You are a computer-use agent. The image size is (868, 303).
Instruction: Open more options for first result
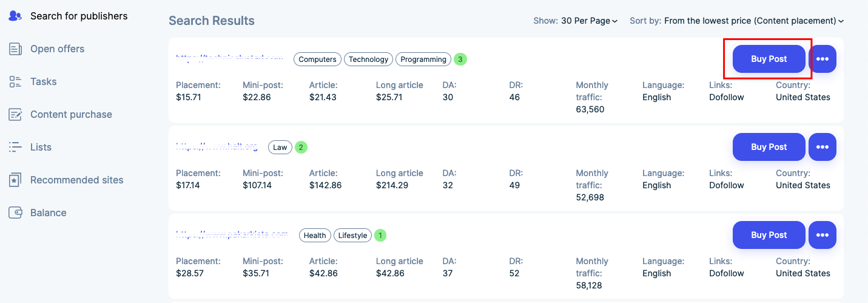click(x=823, y=59)
